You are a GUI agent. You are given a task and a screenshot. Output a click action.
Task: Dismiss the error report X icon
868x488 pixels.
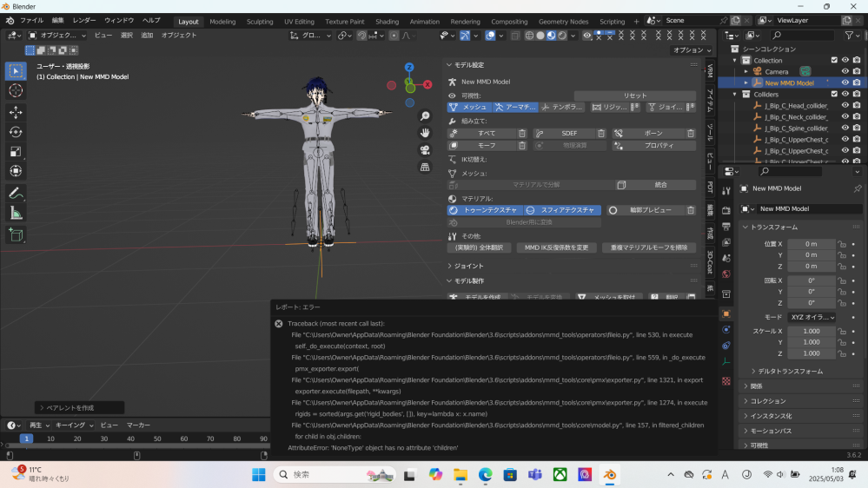pyautogui.click(x=279, y=324)
